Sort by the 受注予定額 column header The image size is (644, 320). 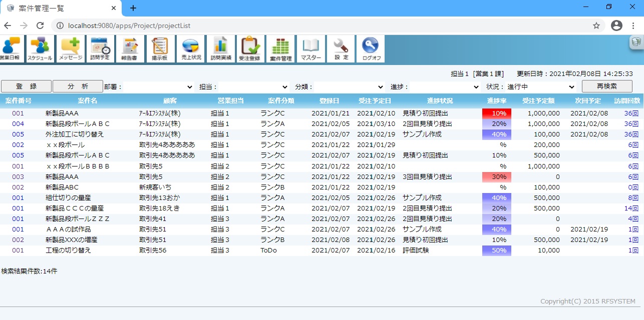tap(538, 101)
